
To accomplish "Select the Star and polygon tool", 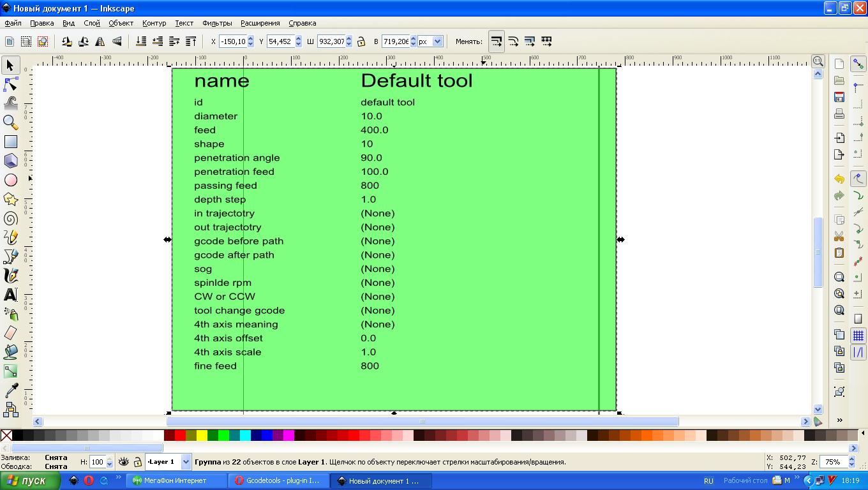I will point(10,199).
